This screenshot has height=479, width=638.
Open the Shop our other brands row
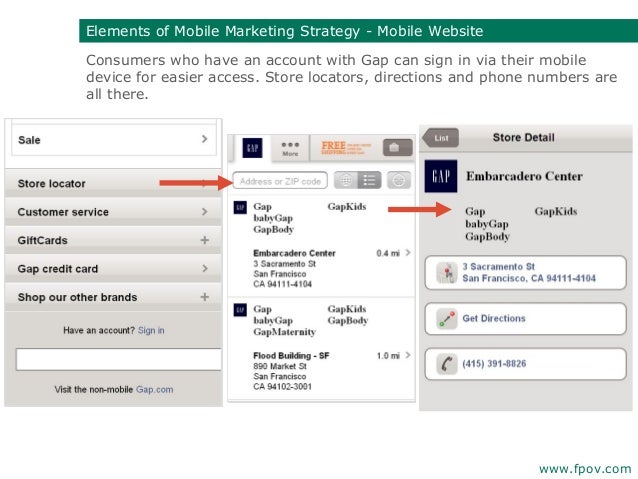tap(113, 297)
